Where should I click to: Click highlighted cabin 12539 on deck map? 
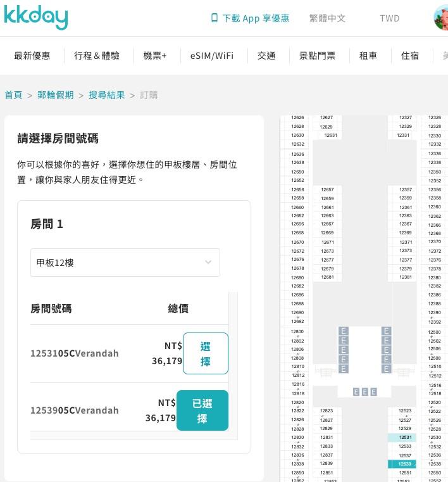tap(405, 464)
